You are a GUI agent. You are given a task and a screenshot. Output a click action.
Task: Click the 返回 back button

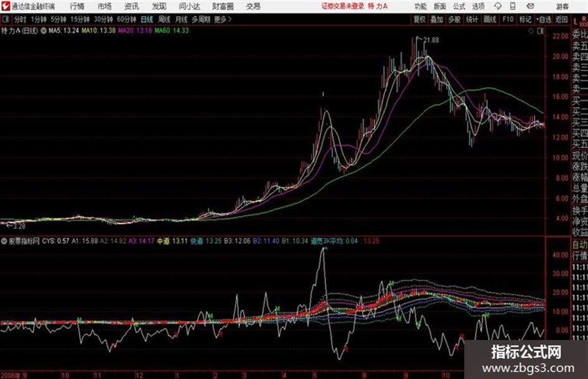point(561,19)
